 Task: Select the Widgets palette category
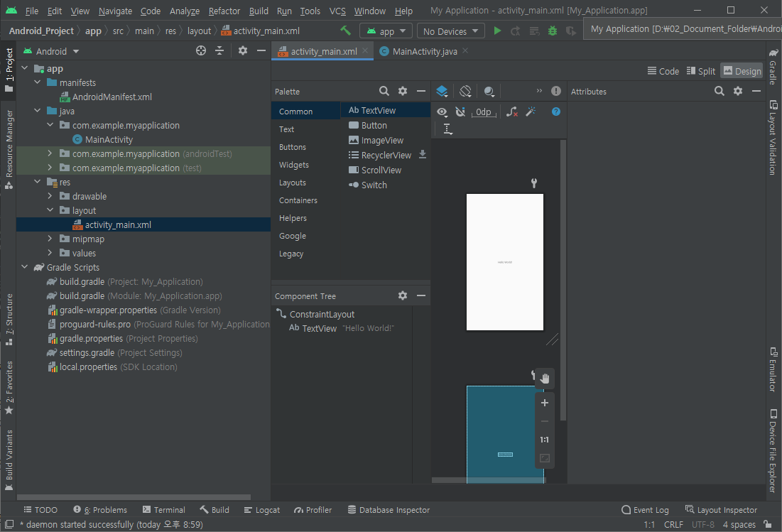(294, 165)
